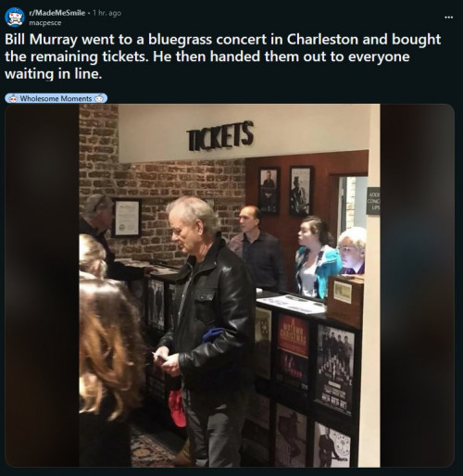Click the red cap held at his side

click(x=177, y=408)
